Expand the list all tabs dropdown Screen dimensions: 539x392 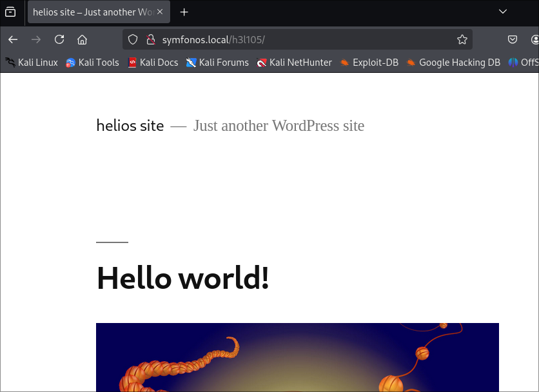tap(502, 12)
